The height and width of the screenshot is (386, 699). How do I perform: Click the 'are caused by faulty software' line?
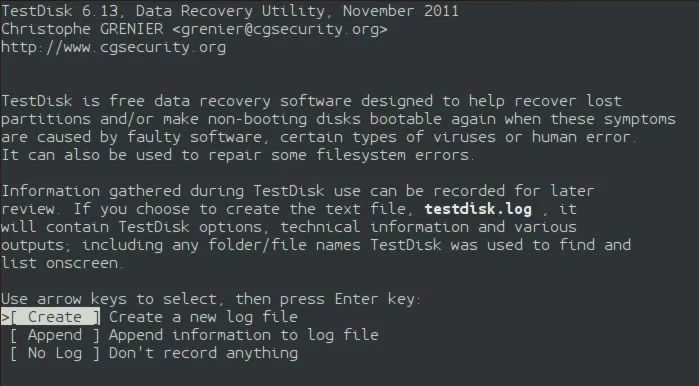pyautogui.click(x=317, y=137)
